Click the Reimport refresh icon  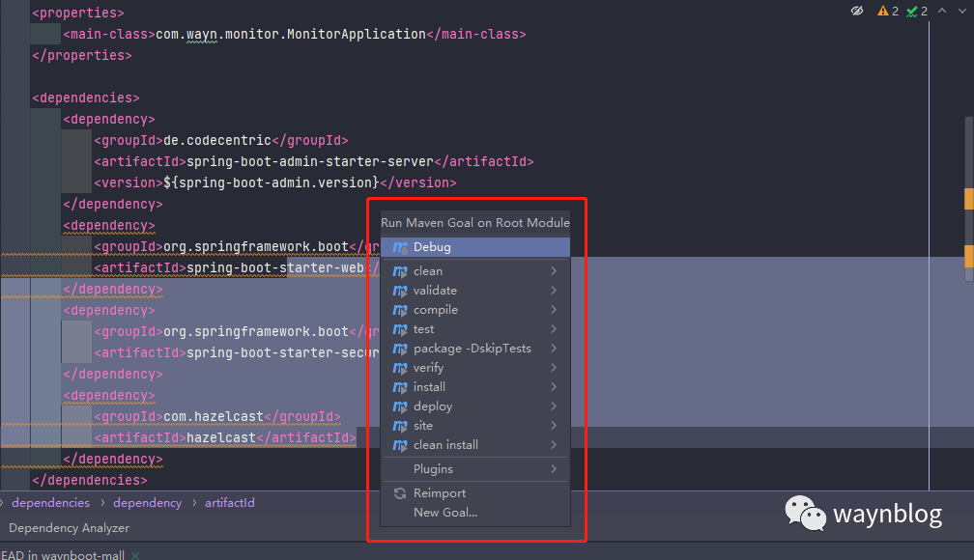(400, 493)
